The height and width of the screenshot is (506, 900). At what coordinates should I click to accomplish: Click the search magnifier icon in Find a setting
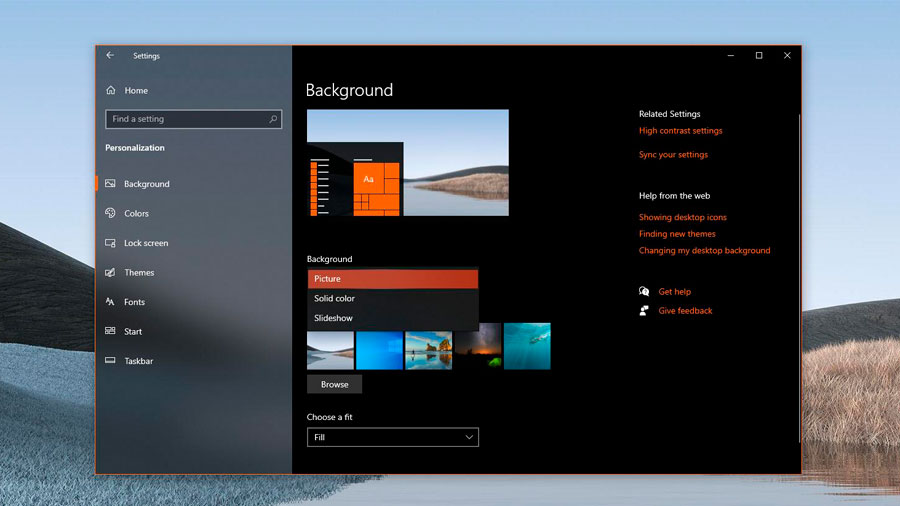coord(273,119)
